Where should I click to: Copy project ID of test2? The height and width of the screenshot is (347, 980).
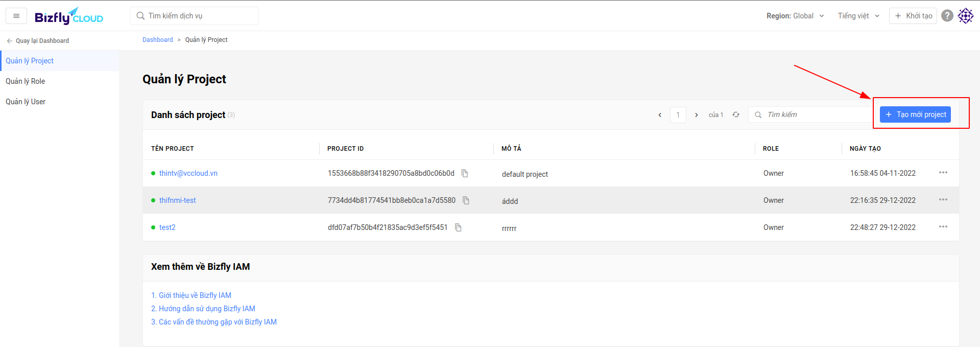(x=458, y=227)
